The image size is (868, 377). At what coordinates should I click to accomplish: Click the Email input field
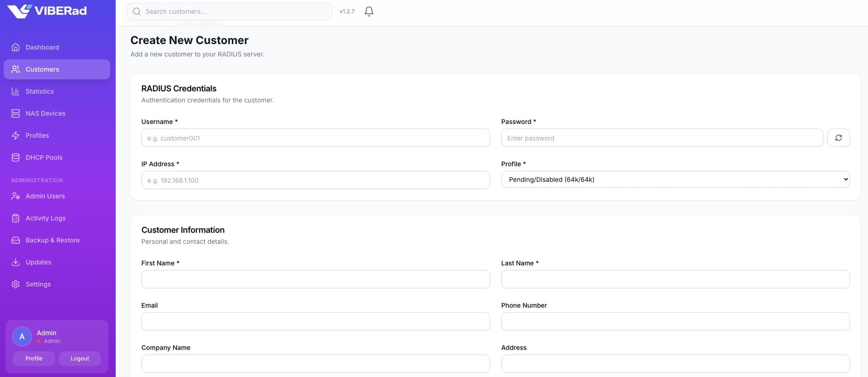(316, 321)
